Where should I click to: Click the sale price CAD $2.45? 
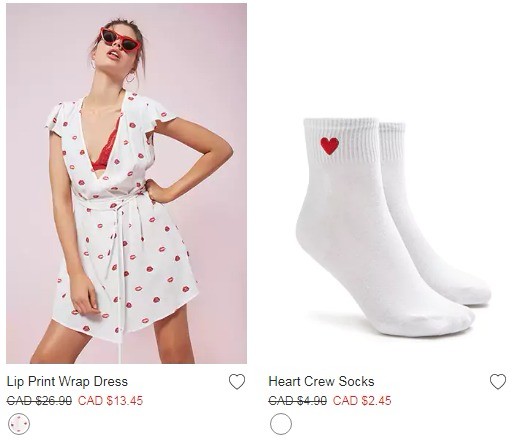pos(362,401)
